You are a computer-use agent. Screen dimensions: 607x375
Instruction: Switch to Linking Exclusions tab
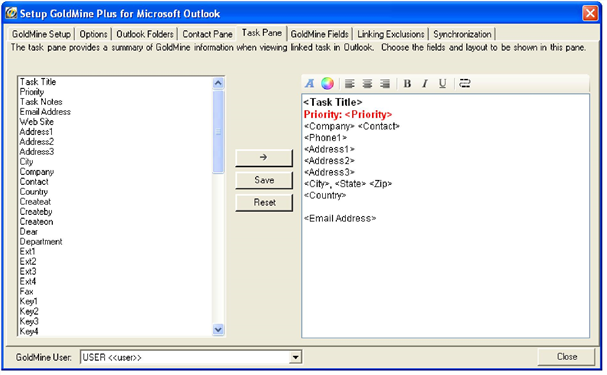[x=391, y=34]
